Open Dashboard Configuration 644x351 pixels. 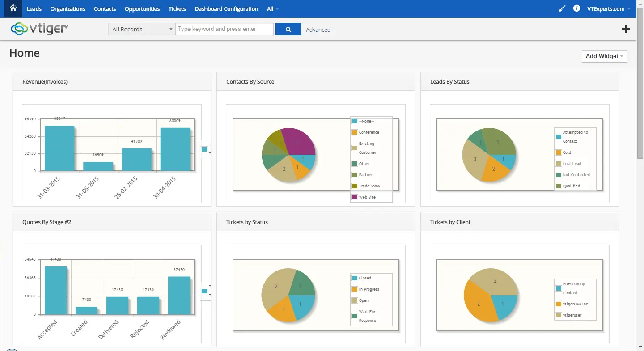(226, 9)
